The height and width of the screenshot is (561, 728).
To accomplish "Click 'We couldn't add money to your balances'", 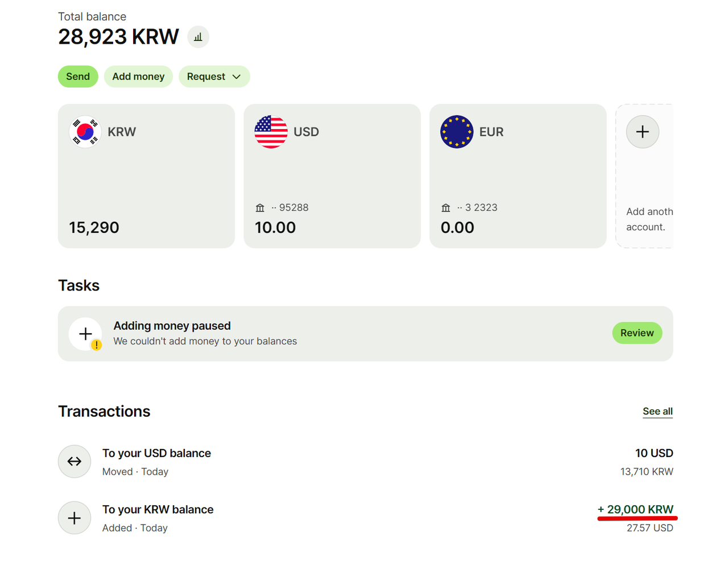I will [x=205, y=341].
